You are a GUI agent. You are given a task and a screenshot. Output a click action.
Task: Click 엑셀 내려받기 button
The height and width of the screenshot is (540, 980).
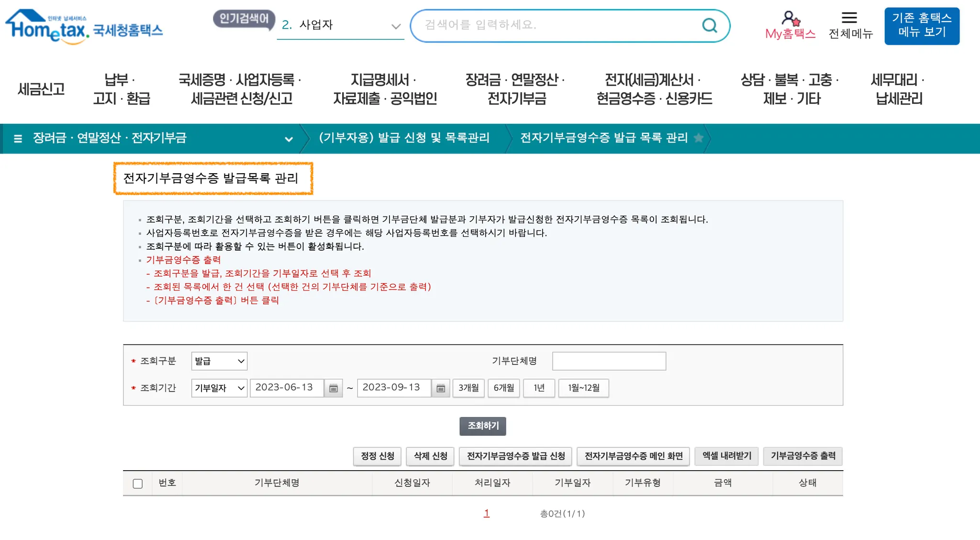[726, 456]
